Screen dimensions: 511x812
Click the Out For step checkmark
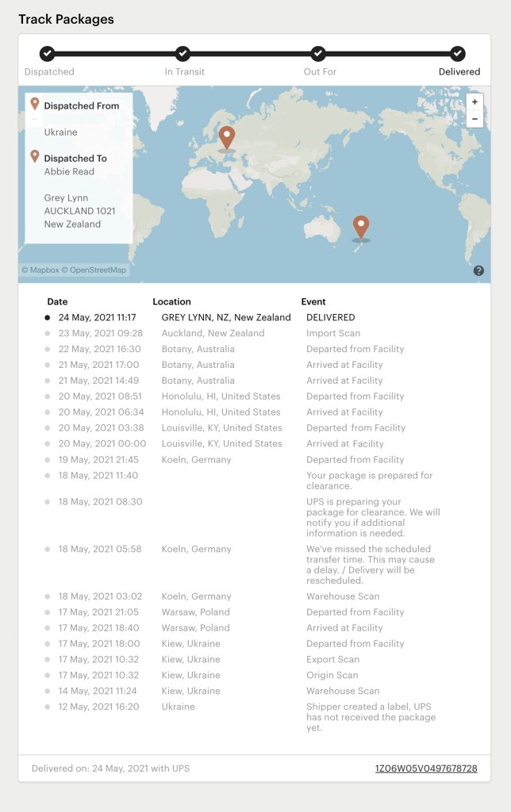tap(318, 54)
